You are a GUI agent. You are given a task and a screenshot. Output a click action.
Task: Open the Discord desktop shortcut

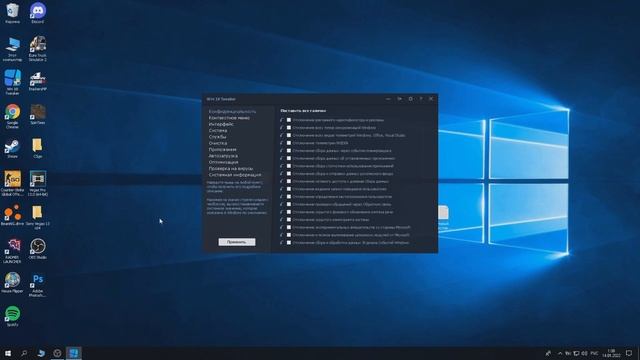click(38, 13)
